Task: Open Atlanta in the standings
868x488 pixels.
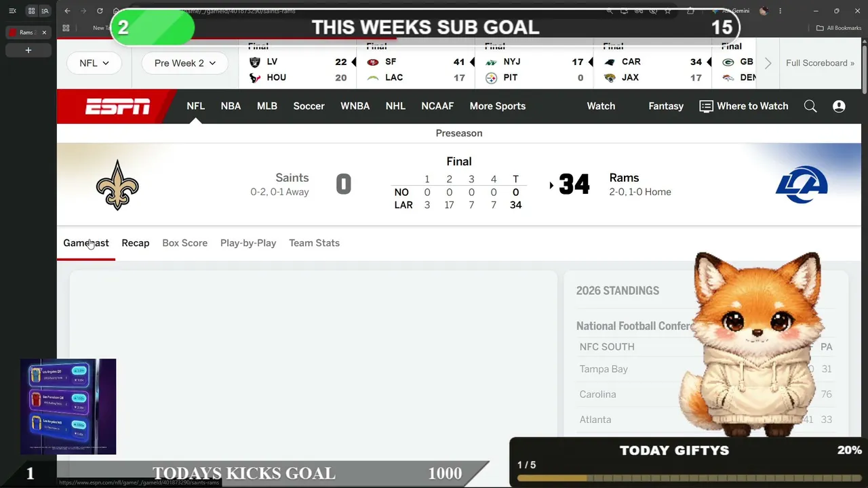Action: pos(595,420)
